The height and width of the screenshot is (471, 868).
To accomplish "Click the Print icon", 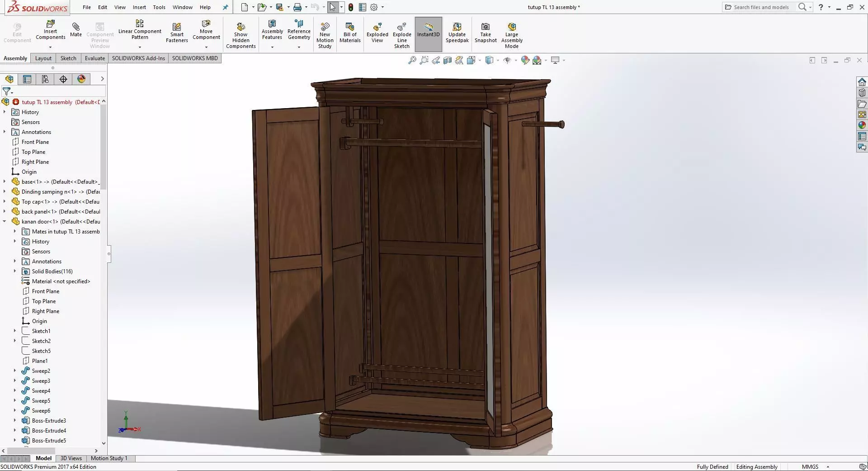I will (x=297, y=7).
